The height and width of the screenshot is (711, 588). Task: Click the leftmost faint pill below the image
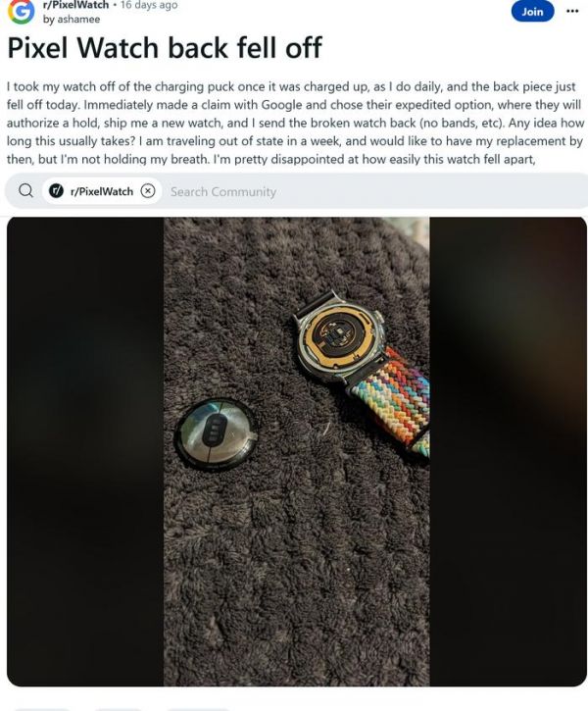[x=42, y=708]
